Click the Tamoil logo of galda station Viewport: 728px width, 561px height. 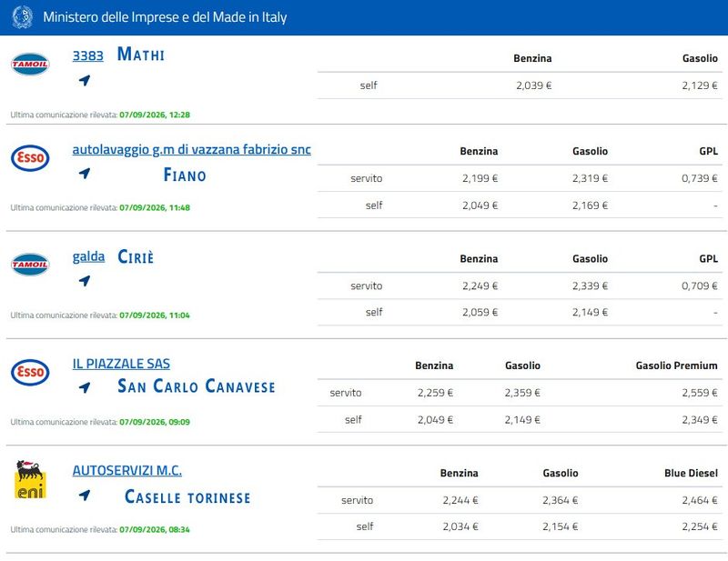pos(30,265)
